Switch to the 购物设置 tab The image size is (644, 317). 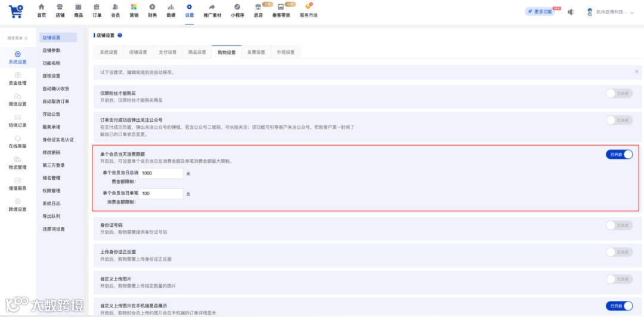click(x=227, y=52)
